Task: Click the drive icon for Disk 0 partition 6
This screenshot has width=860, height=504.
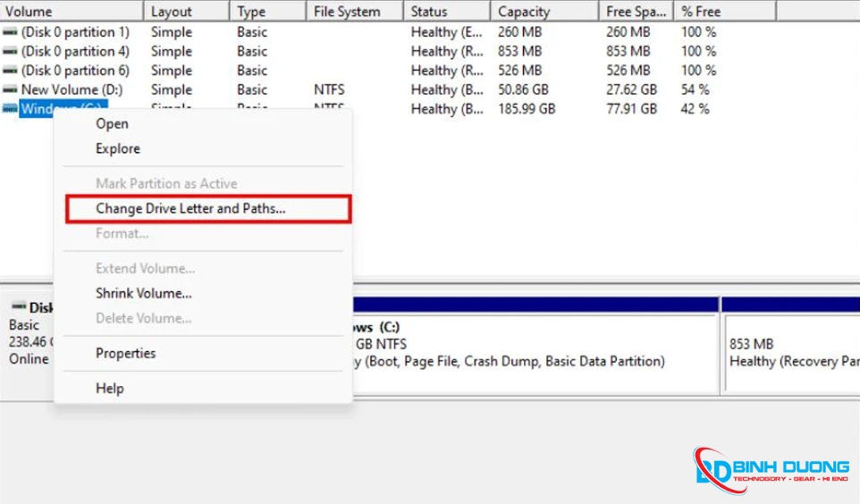Action: (10, 71)
